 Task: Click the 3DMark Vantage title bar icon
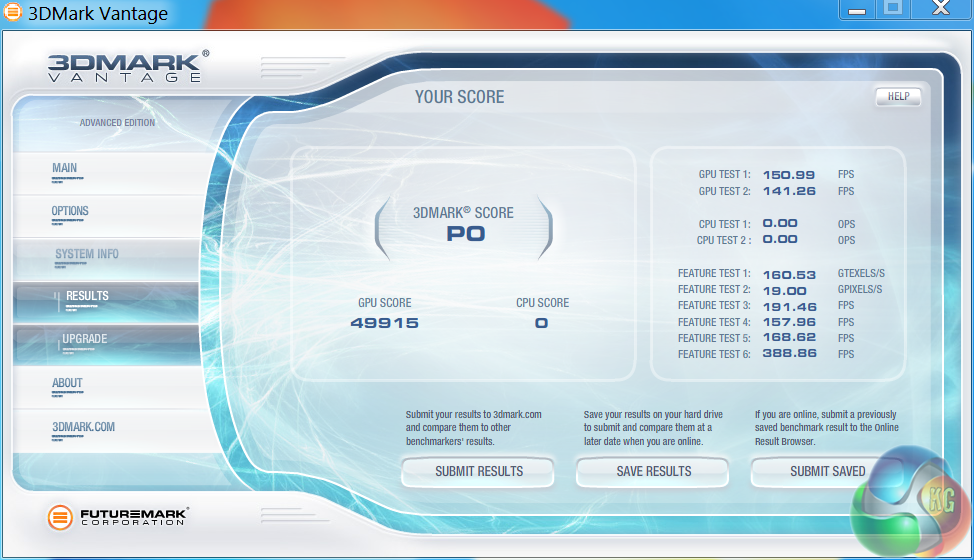tap(12, 12)
